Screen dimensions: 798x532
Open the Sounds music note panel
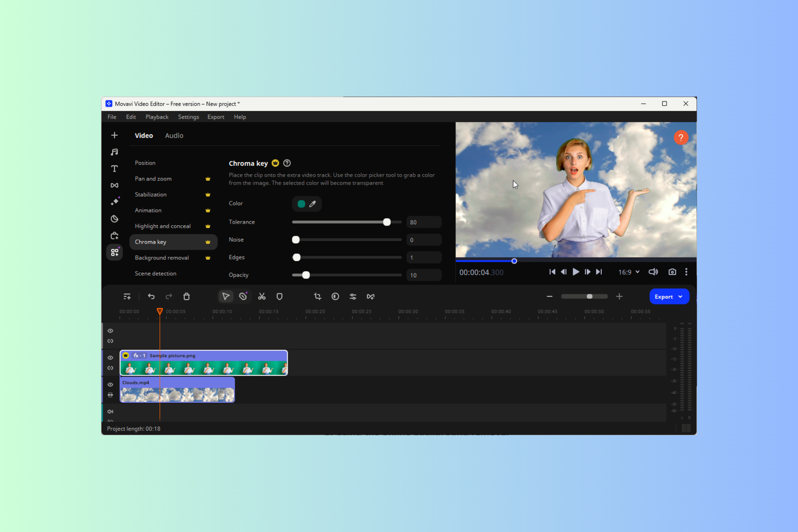(114, 152)
